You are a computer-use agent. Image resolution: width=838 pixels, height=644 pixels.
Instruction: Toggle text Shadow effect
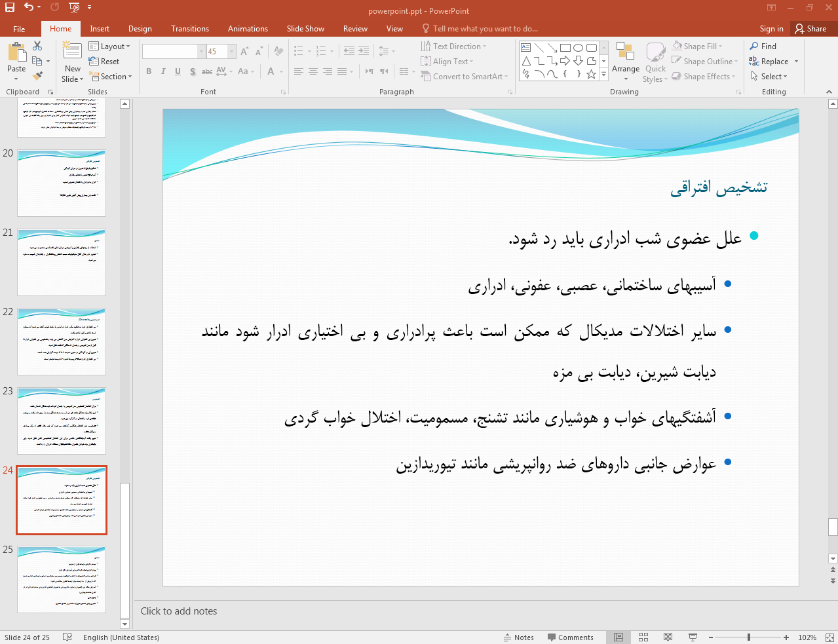[x=192, y=71]
